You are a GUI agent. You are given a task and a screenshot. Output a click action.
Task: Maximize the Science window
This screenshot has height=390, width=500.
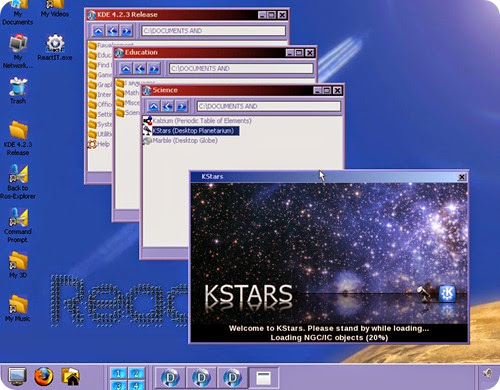pos(327,90)
